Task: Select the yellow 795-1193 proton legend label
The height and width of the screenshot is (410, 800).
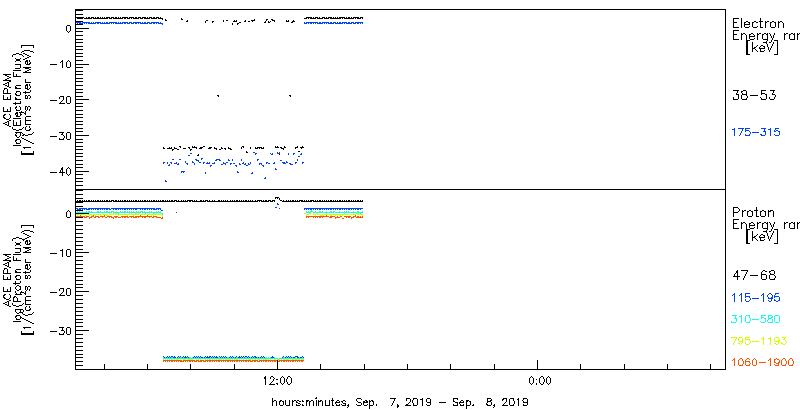Action: click(759, 341)
